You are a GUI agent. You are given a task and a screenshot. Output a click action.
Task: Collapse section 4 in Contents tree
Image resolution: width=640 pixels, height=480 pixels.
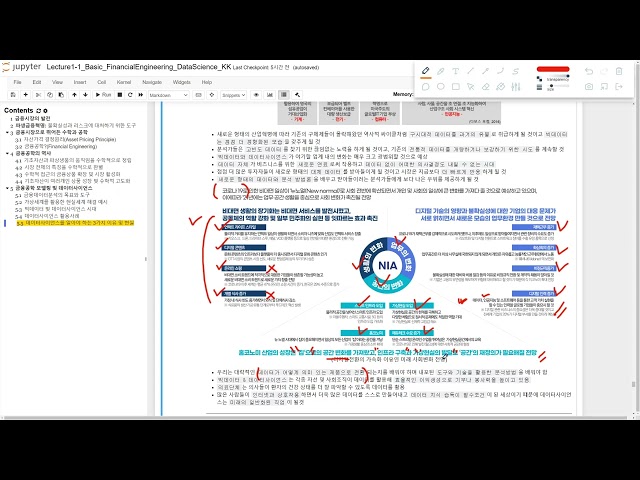[7, 153]
